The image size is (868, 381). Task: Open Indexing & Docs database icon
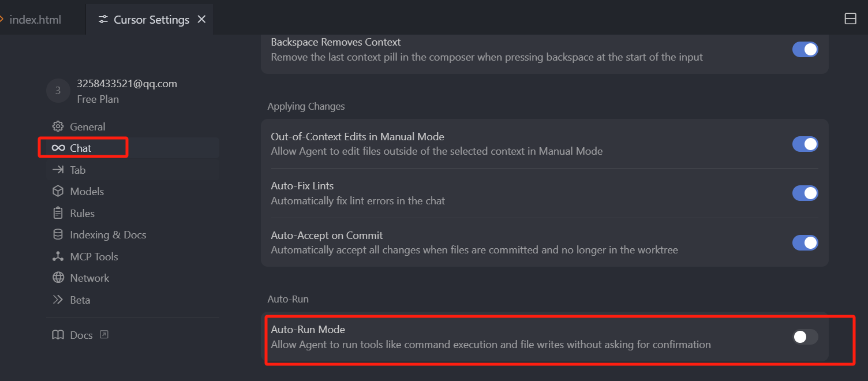point(58,234)
